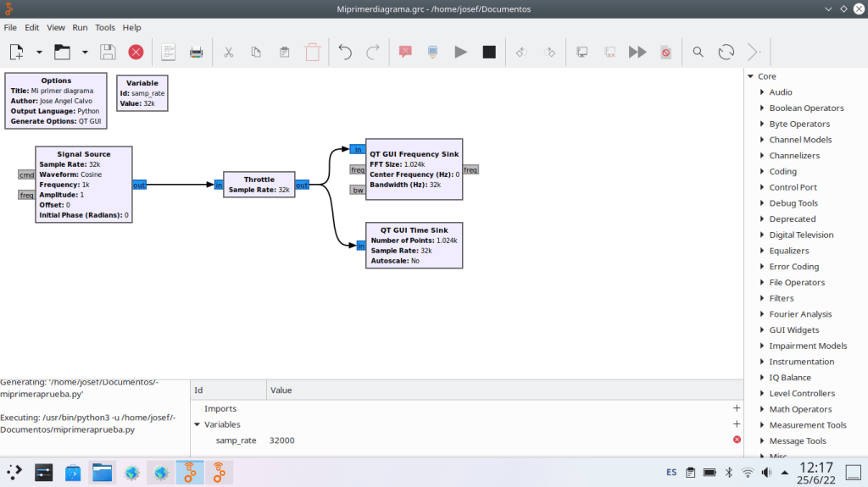
Task: Click the find blocks magnifier icon
Action: (698, 52)
